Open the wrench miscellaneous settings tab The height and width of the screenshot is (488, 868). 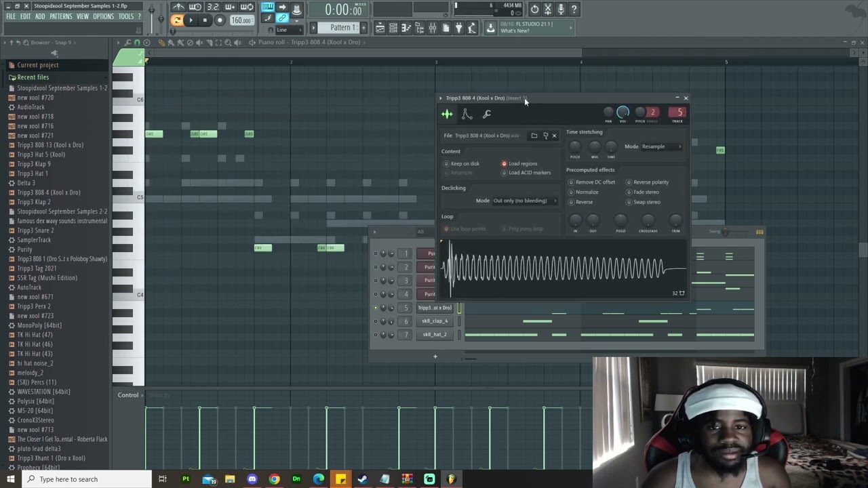click(x=486, y=114)
